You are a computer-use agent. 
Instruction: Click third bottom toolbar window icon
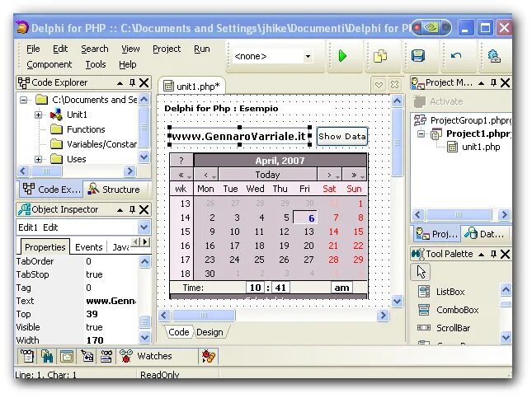(x=67, y=356)
